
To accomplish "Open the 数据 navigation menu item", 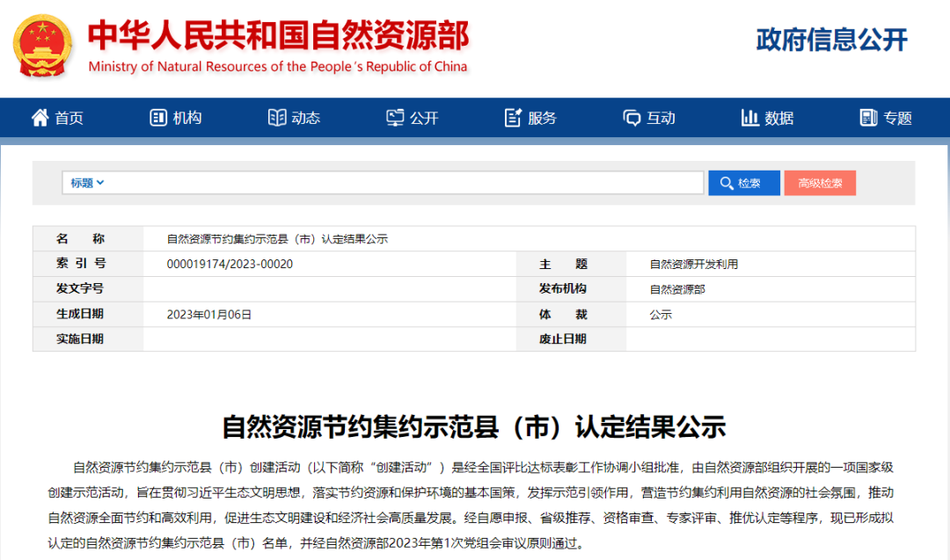I will click(778, 118).
